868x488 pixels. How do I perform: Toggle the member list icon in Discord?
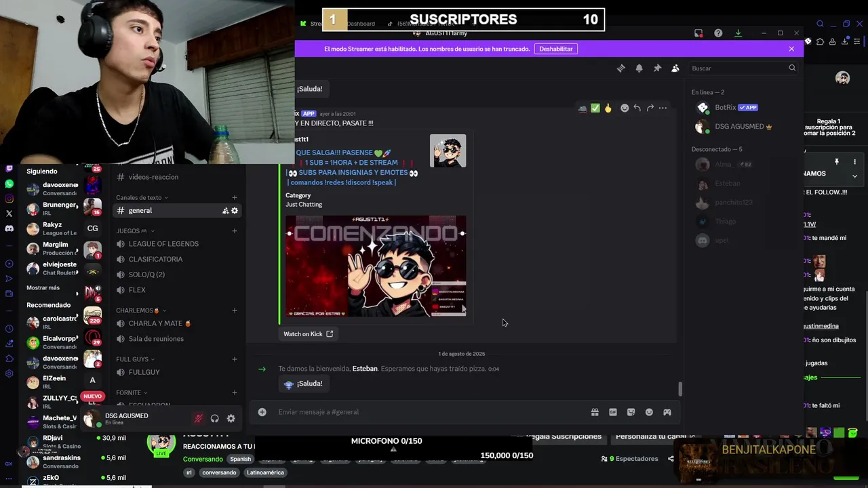coord(675,68)
